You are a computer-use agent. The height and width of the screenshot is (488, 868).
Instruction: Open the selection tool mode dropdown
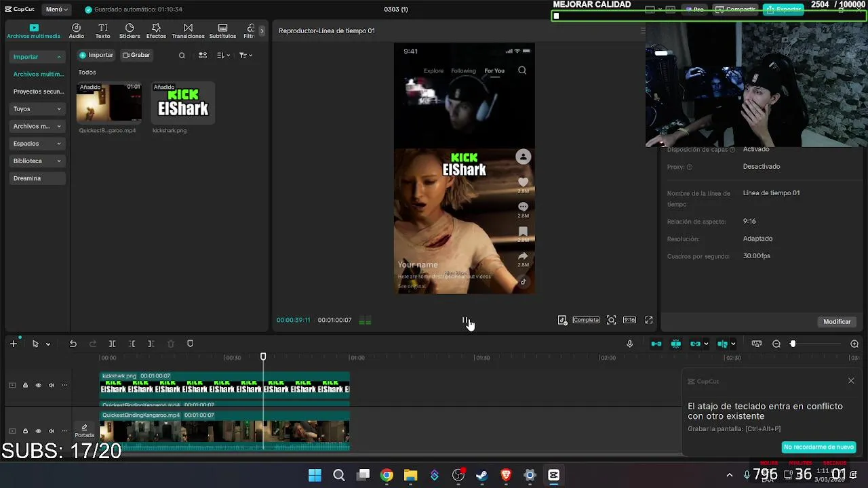click(x=47, y=344)
